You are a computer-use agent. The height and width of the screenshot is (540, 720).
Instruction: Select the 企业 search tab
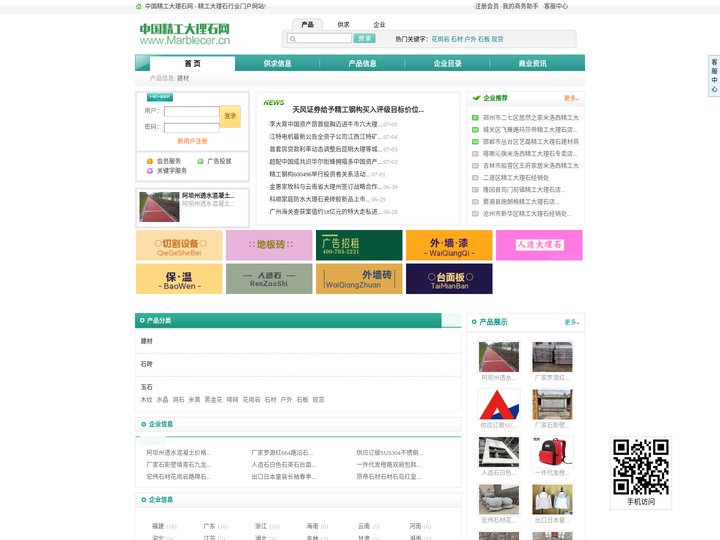[x=379, y=25]
